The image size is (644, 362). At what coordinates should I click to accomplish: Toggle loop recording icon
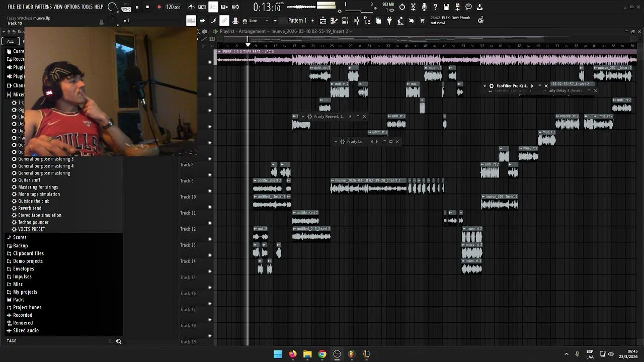(235, 7)
